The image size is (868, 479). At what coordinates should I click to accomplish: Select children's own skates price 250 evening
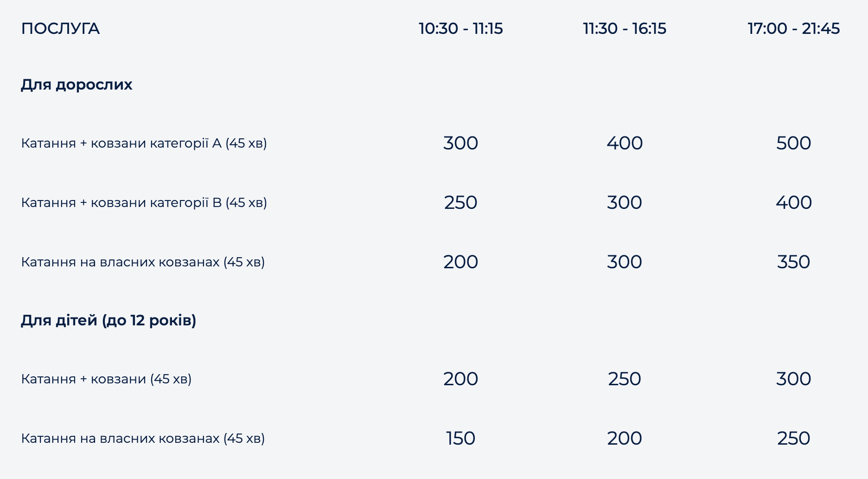point(793,438)
